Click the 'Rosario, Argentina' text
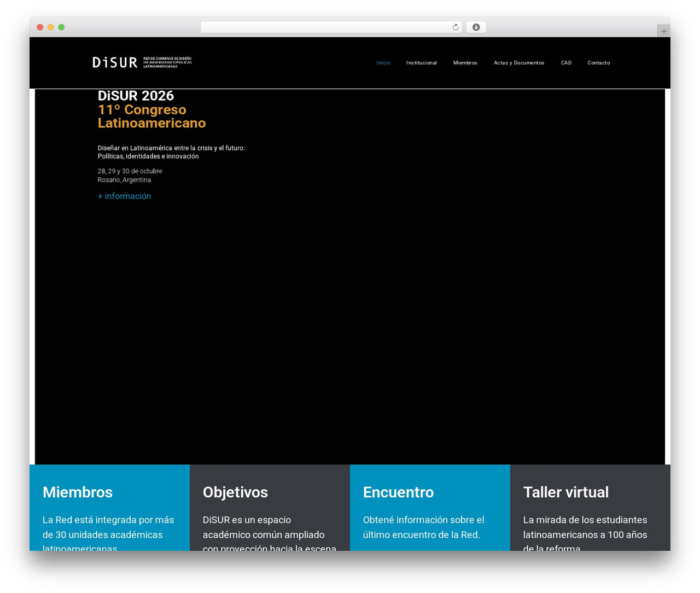700x593 pixels. coord(124,180)
